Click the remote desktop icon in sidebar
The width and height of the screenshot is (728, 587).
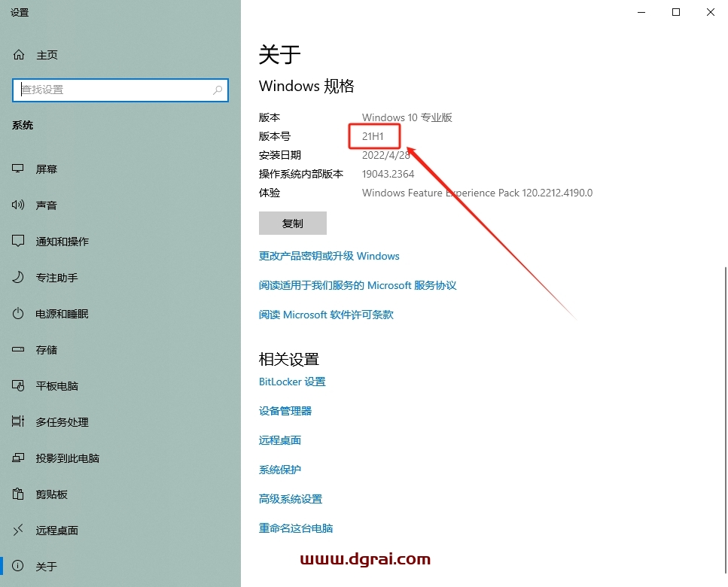tap(17, 530)
